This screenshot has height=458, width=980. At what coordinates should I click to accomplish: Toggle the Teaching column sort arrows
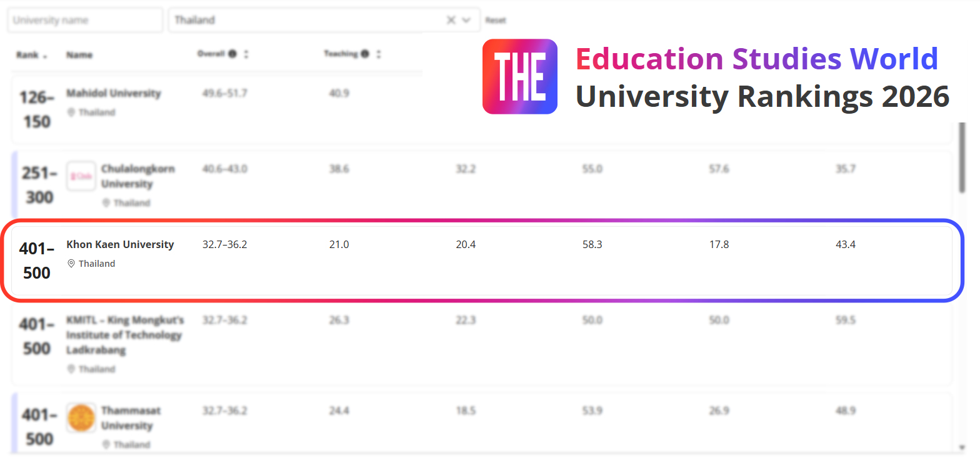pyautogui.click(x=379, y=54)
